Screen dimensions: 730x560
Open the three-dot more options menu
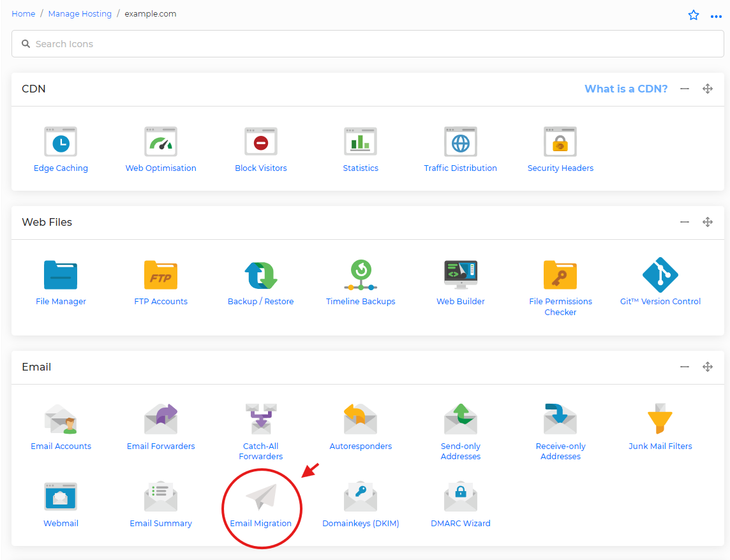pos(716,16)
